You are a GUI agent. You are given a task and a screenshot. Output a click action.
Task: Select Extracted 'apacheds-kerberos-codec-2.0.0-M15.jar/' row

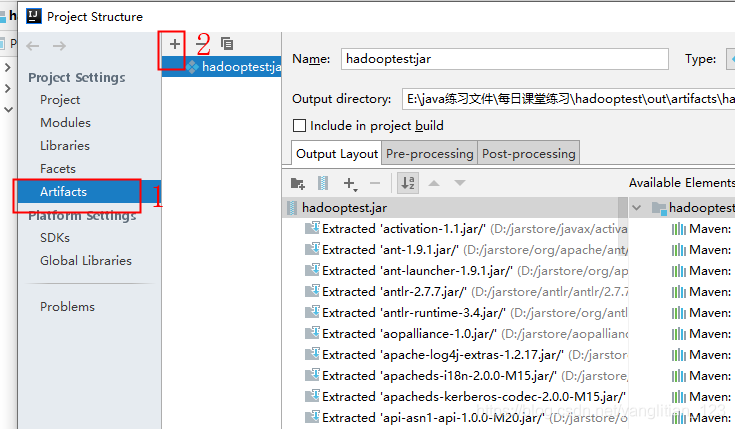[455, 397]
